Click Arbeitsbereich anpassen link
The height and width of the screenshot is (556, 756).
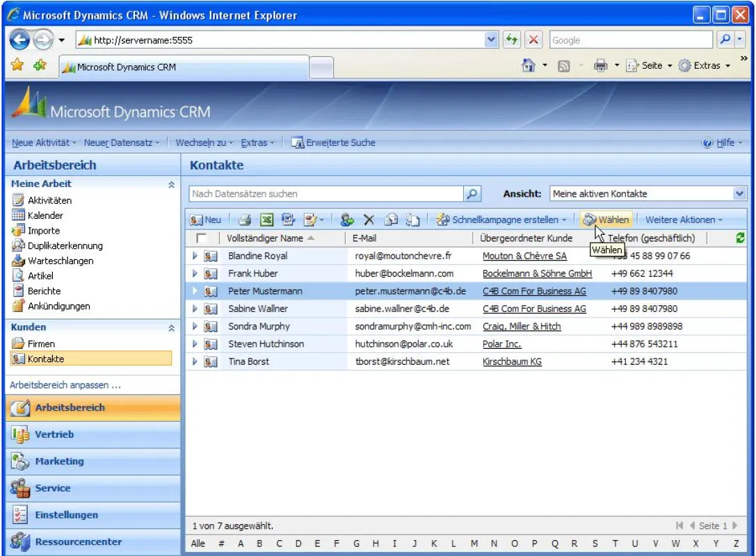65,385
